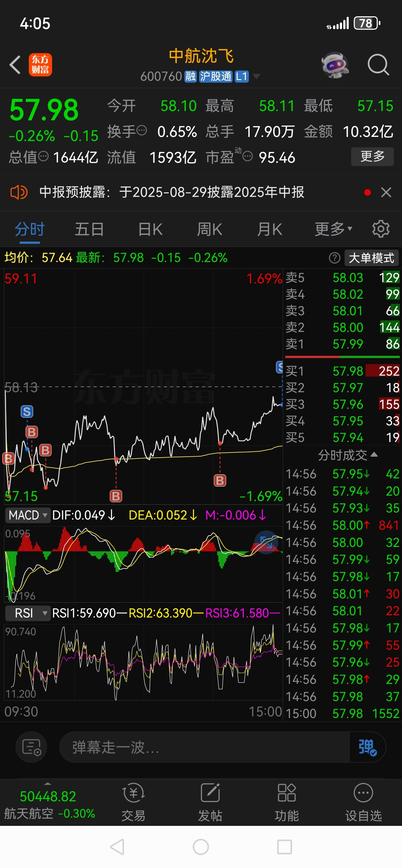
Task: Switch to the 五日 tab
Action: click(89, 229)
